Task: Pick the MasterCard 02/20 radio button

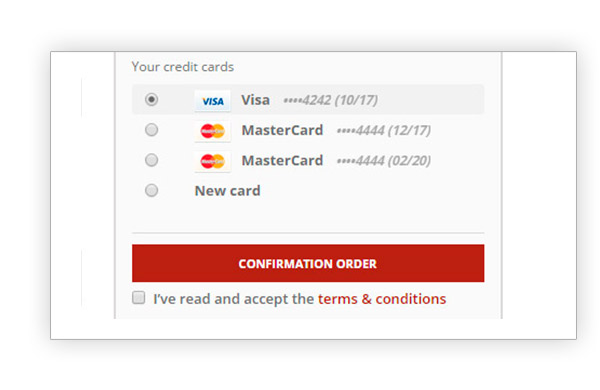Action: point(152,160)
